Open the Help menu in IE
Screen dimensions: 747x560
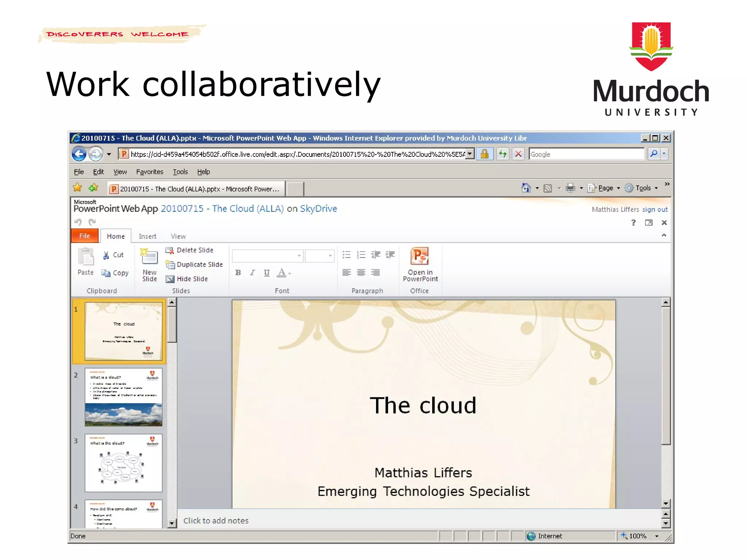pyautogui.click(x=204, y=172)
